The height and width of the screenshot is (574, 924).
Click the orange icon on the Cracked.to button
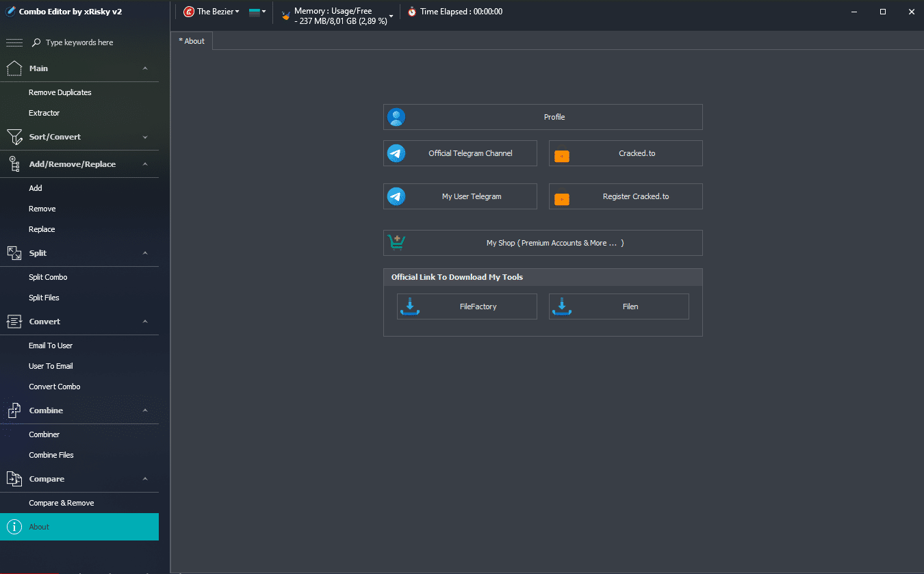562,157
